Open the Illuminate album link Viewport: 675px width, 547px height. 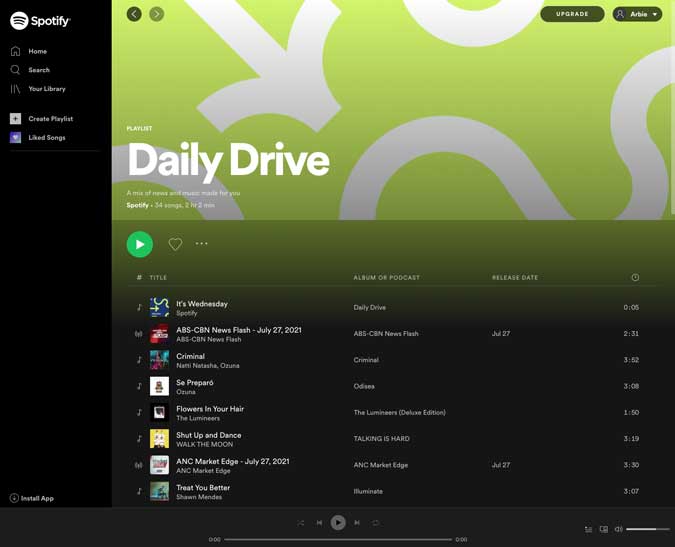(x=368, y=491)
